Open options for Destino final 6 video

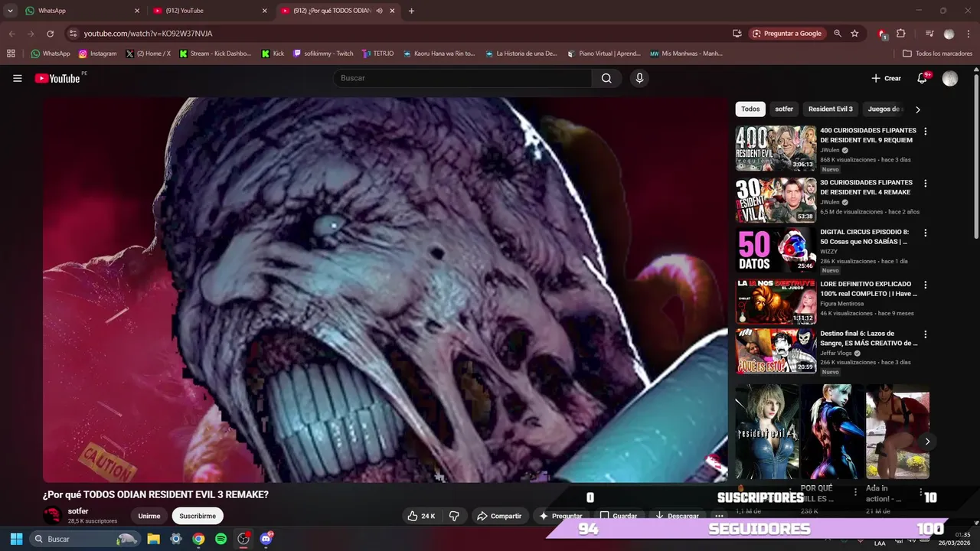[x=925, y=334]
